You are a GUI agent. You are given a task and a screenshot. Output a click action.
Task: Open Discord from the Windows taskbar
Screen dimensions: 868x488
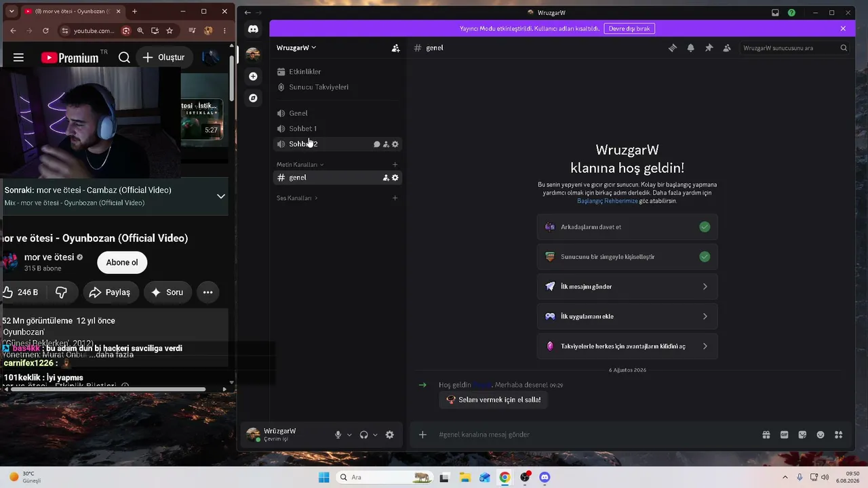545,478
